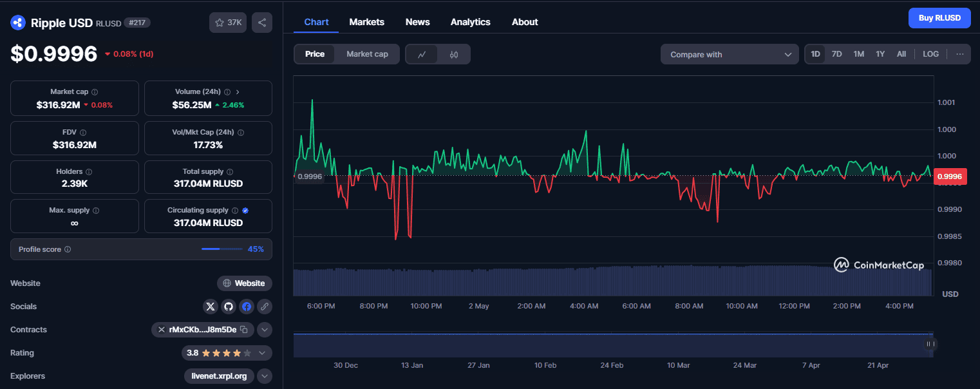Toggle LOG scale on chart

[930, 54]
